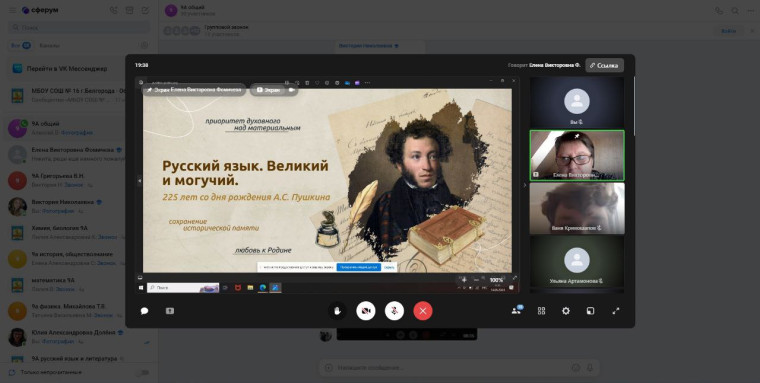Compose a new message icon
The image size is (760, 383).
145,10
